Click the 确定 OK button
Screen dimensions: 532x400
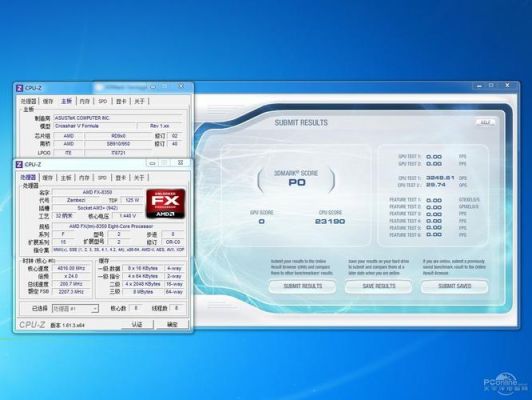pyautogui.click(x=172, y=324)
